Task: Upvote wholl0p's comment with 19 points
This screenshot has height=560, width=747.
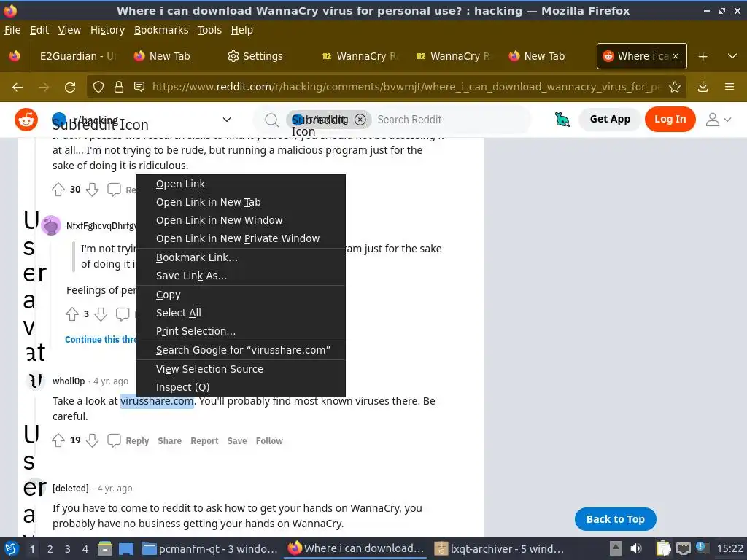Action: point(58,440)
